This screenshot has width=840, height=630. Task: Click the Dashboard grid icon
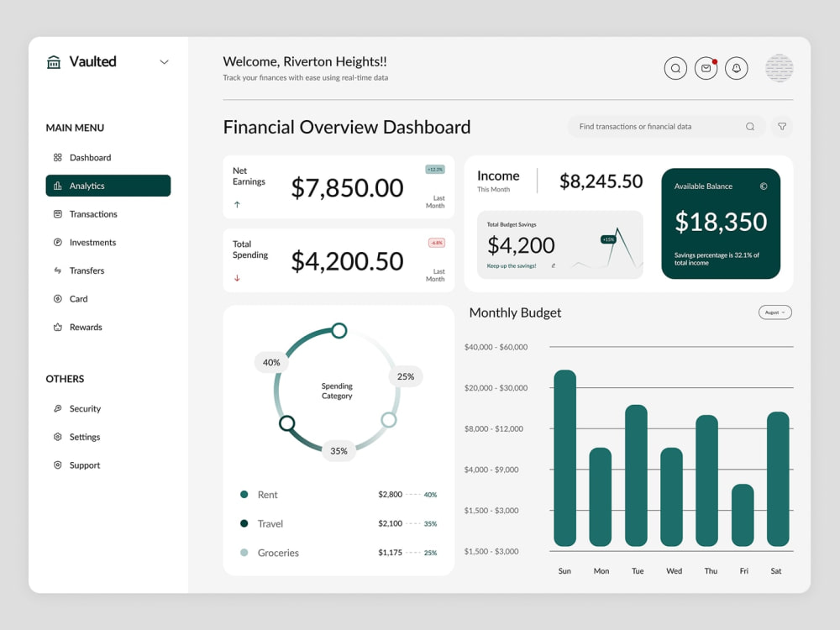pos(57,158)
